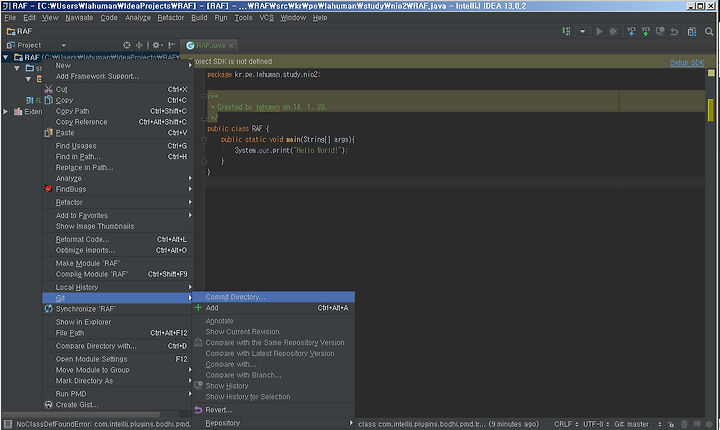The width and height of the screenshot is (720, 430).
Task: Open the run configuration dropdown in toolbar
Action: 582,31
